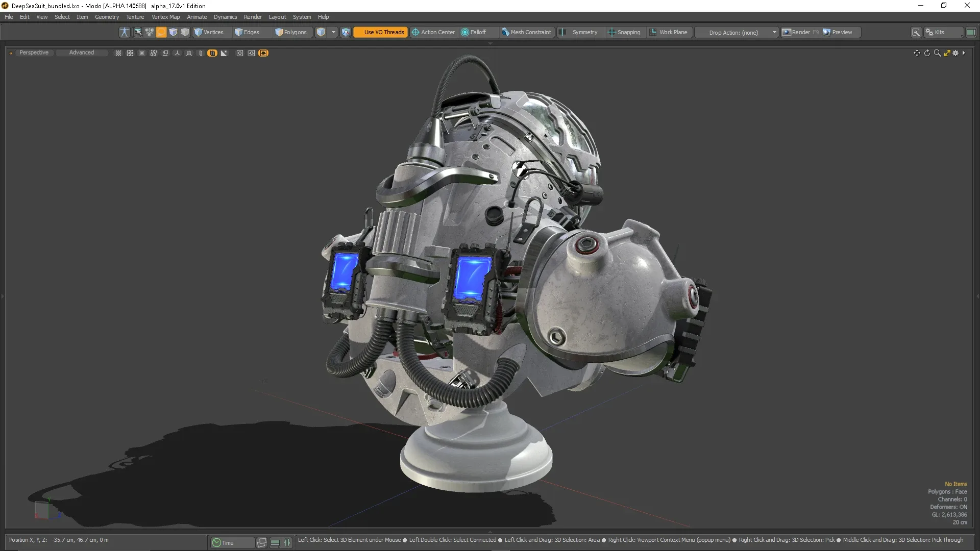Click the overlapping windows icon beside Time

(262, 543)
